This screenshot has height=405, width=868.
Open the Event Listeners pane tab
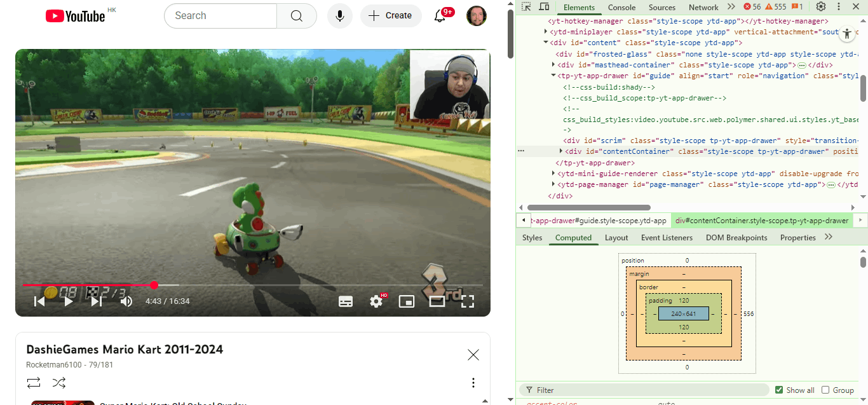(x=667, y=238)
